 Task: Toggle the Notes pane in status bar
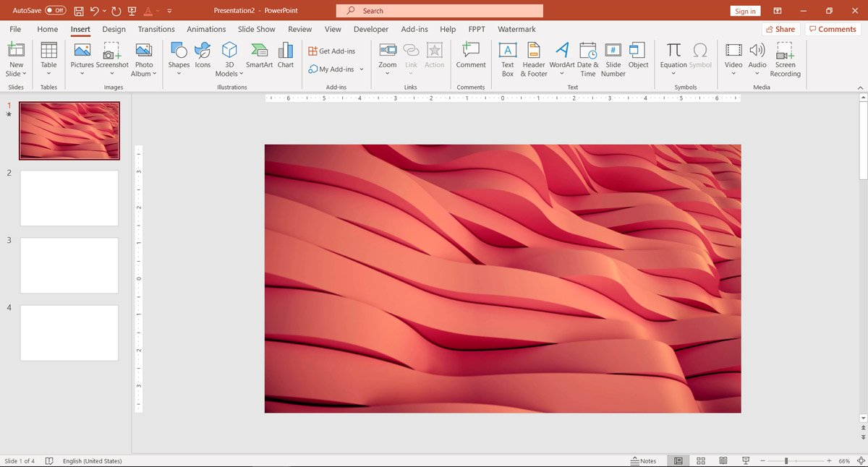(x=643, y=460)
